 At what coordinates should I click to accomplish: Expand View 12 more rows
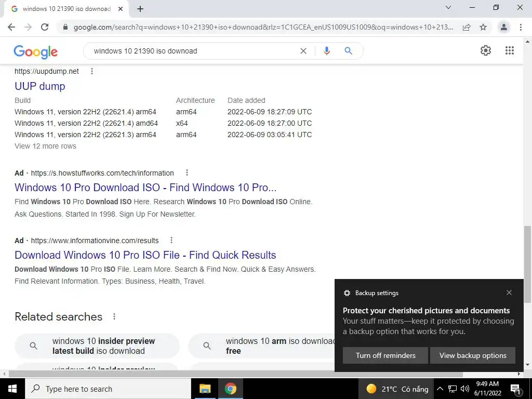pyautogui.click(x=46, y=146)
